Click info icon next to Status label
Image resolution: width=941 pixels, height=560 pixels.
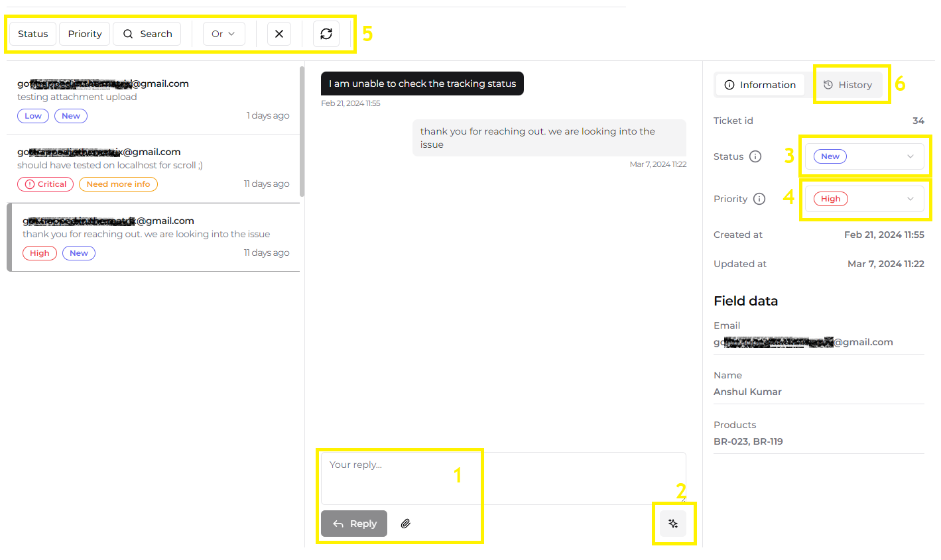(755, 156)
